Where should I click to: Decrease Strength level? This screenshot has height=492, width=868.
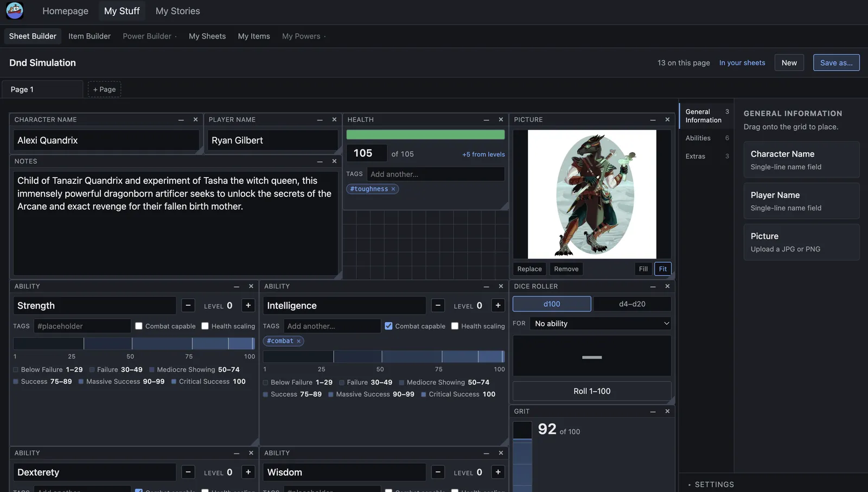188,305
